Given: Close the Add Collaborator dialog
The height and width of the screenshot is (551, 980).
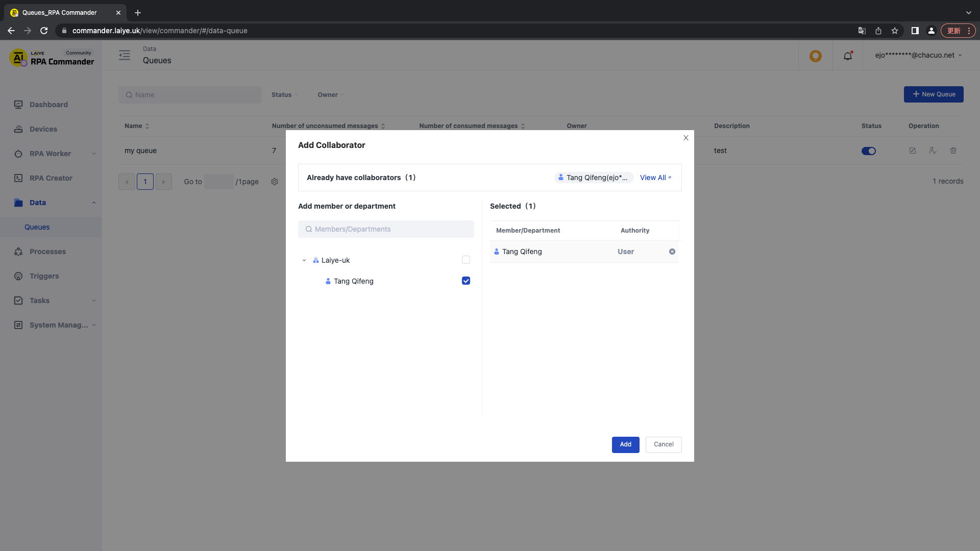Looking at the screenshot, I should coord(685,138).
